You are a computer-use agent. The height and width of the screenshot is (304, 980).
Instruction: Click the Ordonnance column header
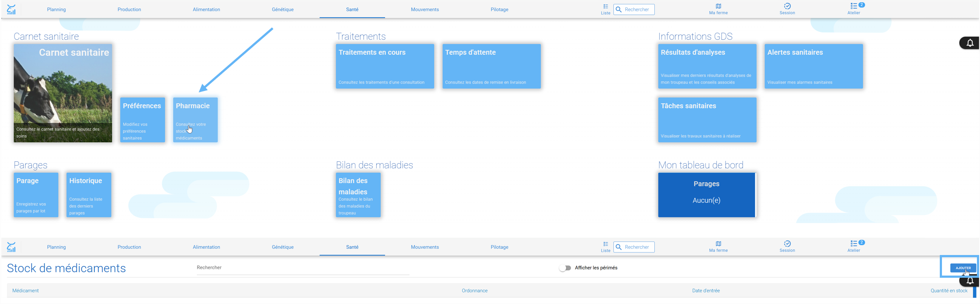click(475, 290)
